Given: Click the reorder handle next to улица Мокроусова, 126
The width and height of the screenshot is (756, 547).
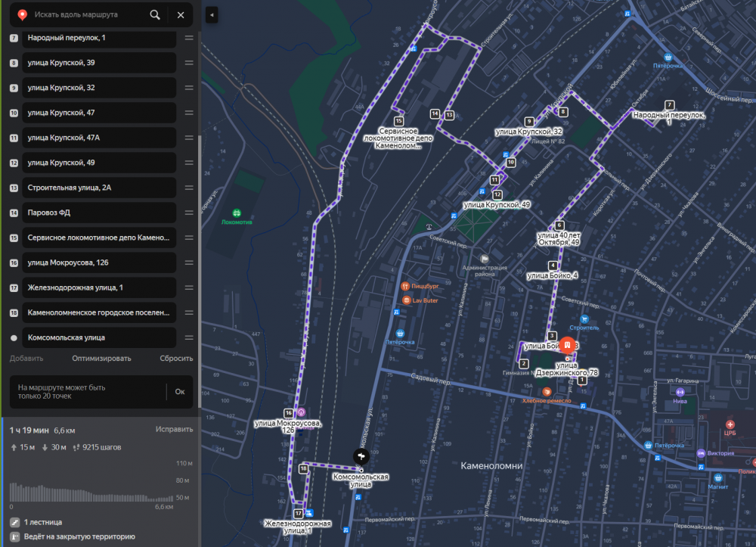Looking at the screenshot, I should (x=189, y=263).
